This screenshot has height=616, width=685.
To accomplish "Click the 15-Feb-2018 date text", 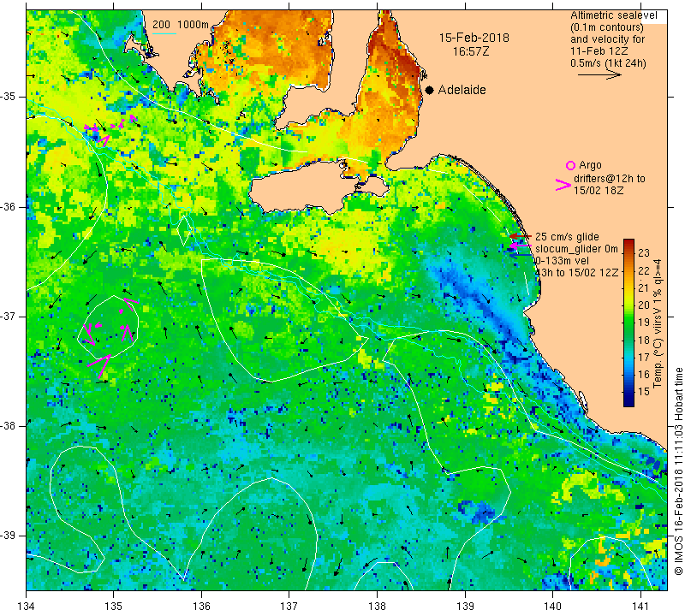I will click(474, 38).
